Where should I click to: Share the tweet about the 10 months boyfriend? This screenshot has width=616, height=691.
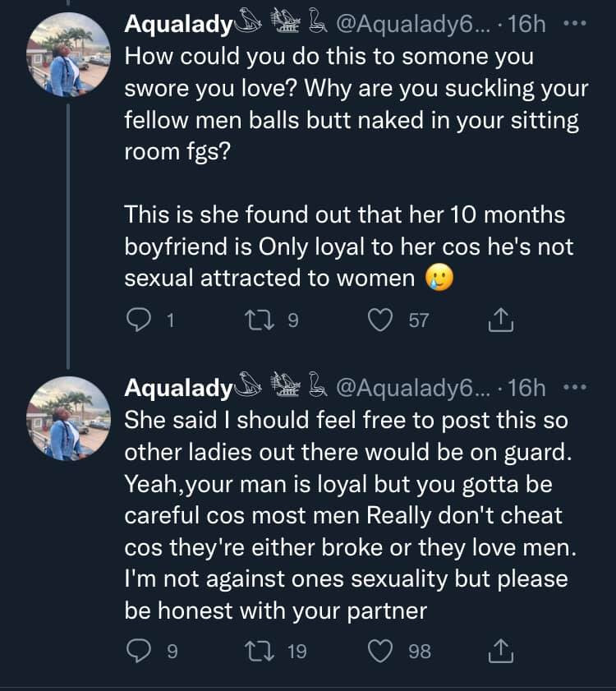coord(500,320)
